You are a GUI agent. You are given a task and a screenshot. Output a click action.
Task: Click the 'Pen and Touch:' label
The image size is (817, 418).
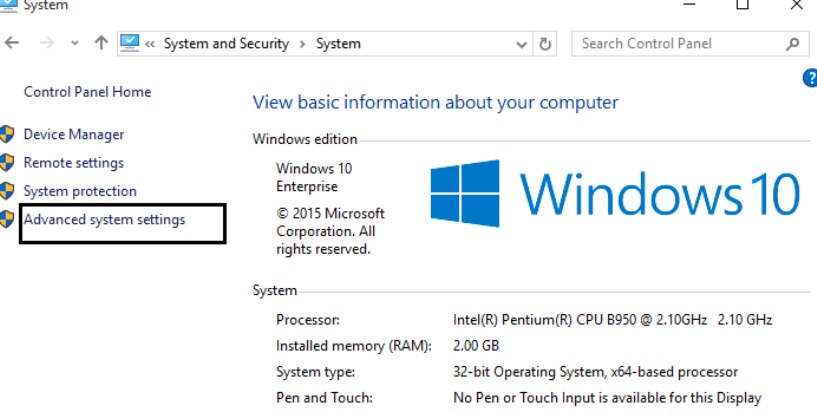pyautogui.click(x=325, y=398)
